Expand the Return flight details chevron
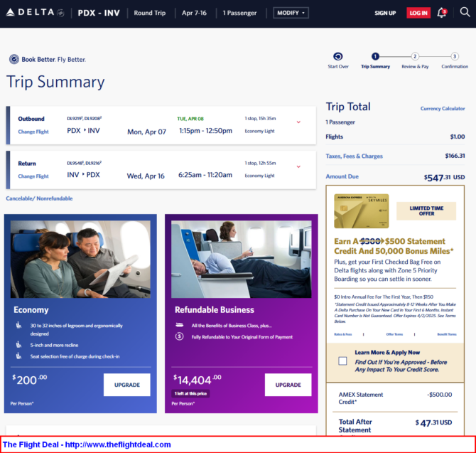The height and width of the screenshot is (453, 476). (x=298, y=167)
